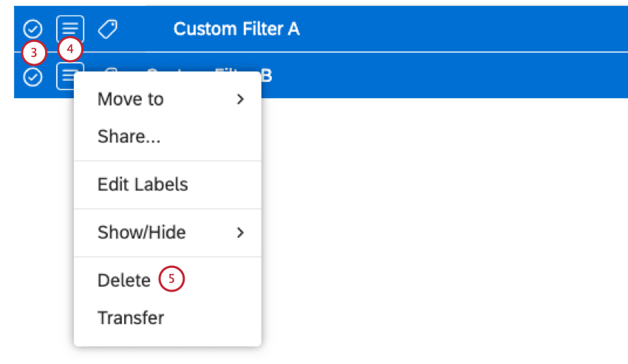Screen dimensions: 628x364
Task: Click the menu icon in Custom Filter B row
Action: click(67, 76)
